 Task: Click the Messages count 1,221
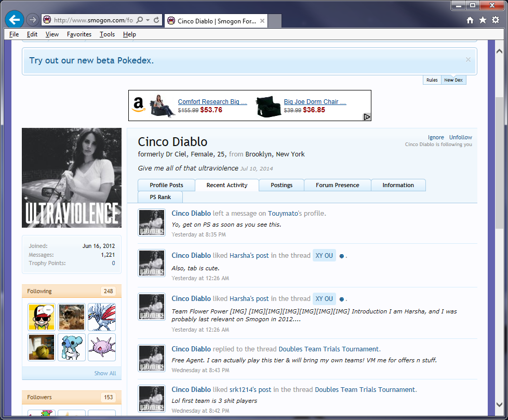(x=108, y=255)
